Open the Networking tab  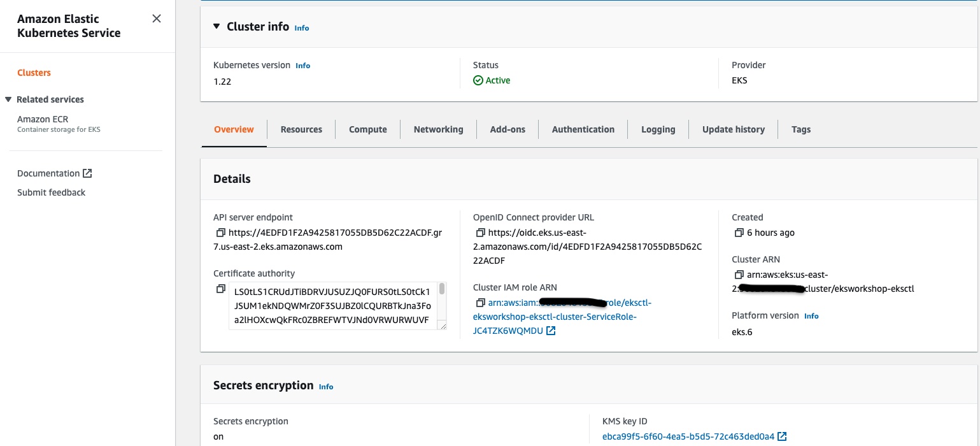click(x=438, y=129)
